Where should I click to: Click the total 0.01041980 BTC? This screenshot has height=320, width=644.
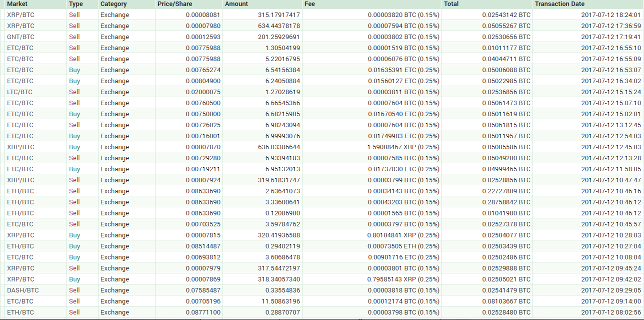pos(506,213)
